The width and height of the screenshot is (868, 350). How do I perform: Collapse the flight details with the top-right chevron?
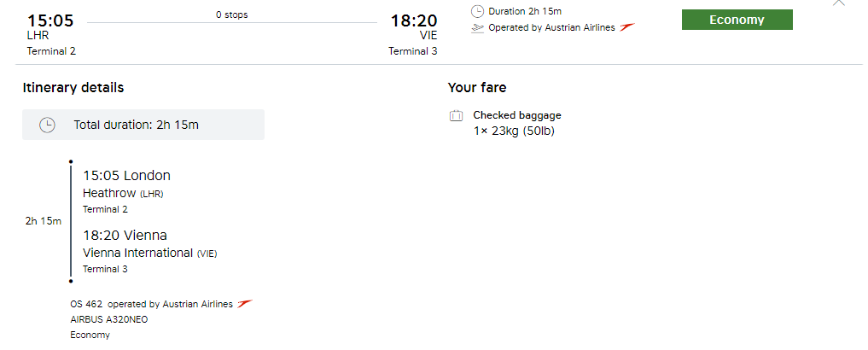point(839,3)
